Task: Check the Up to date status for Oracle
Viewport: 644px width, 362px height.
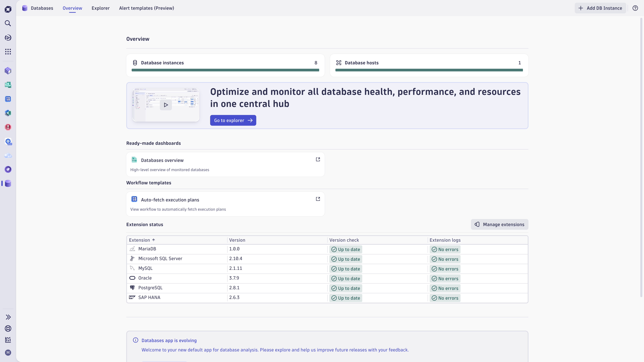Action: (x=346, y=278)
